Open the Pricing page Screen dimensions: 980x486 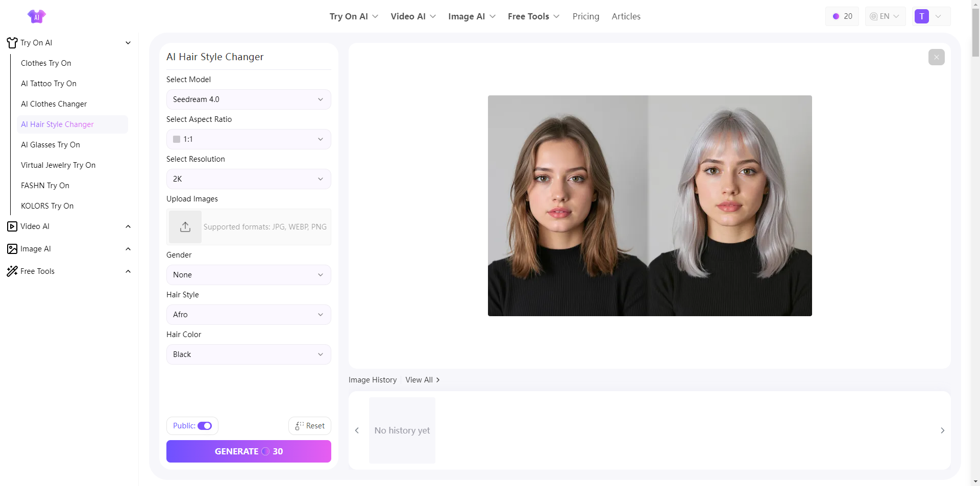pos(585,16)
